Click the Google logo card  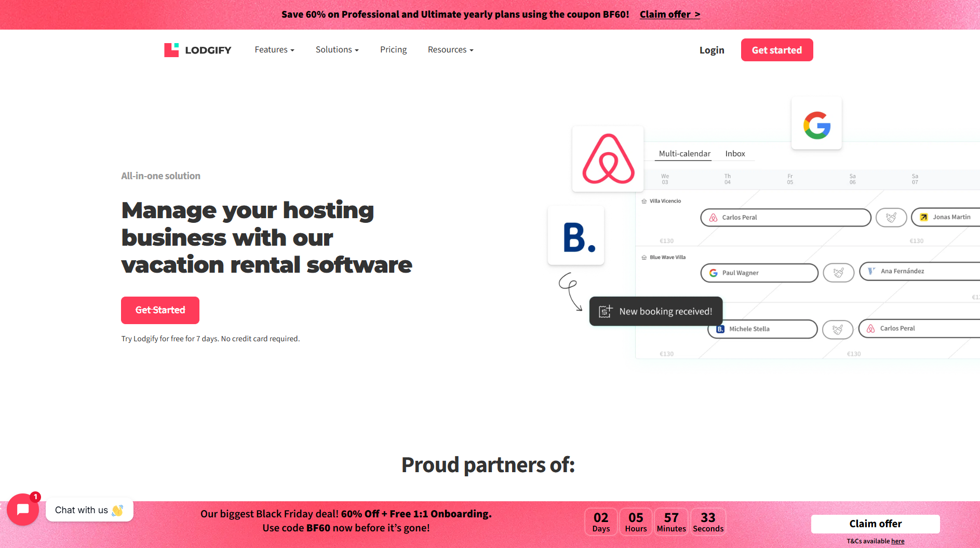tap(816, 124)
